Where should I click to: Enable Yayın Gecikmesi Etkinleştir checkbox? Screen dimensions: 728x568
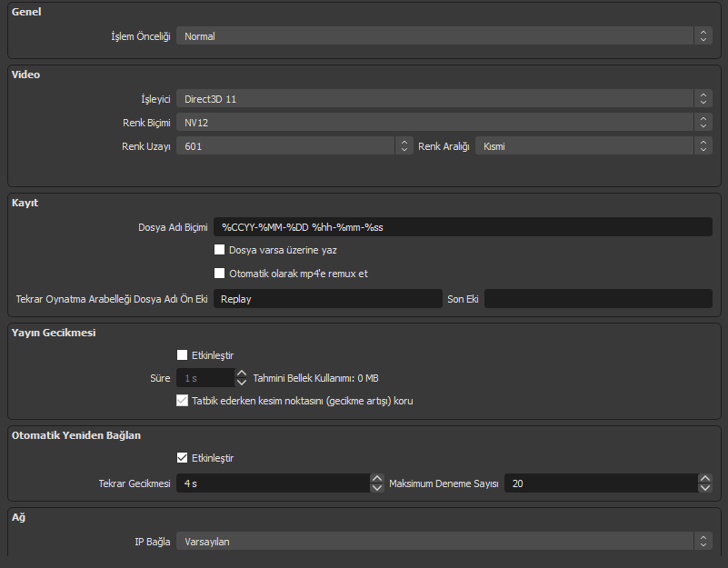click(x=184, y=355)
